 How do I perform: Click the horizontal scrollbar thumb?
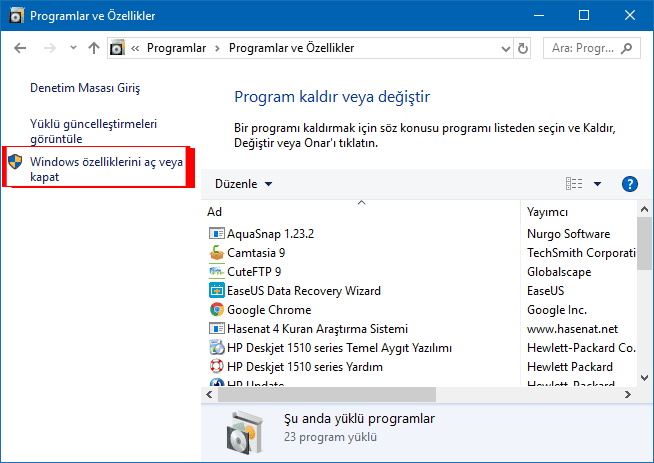[x=327, y=395]
